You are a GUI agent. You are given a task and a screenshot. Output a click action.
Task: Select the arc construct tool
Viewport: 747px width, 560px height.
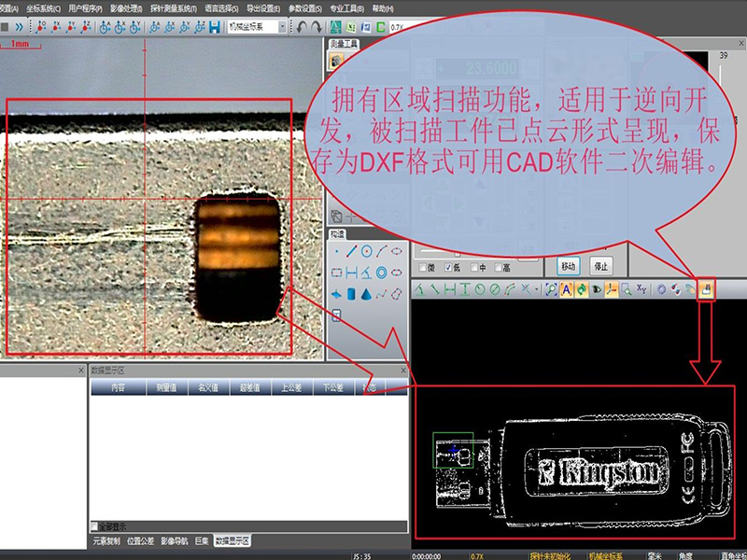381,251
